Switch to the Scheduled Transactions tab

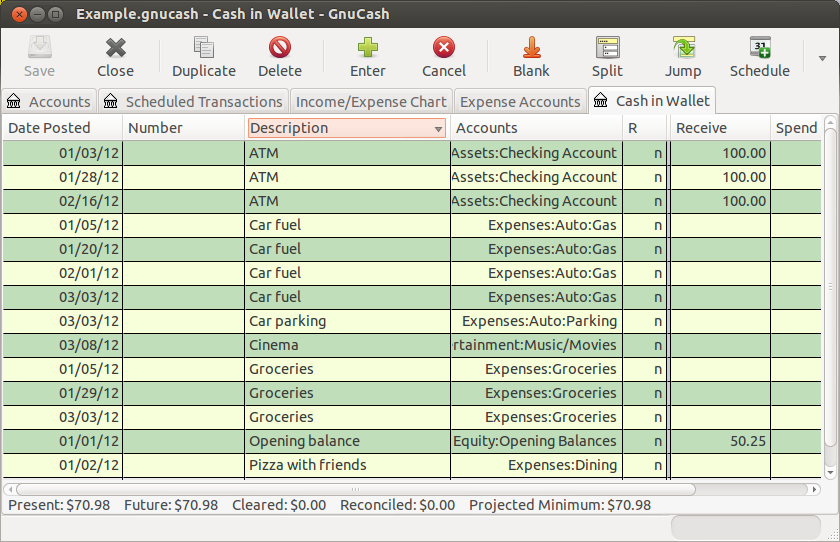193,101
